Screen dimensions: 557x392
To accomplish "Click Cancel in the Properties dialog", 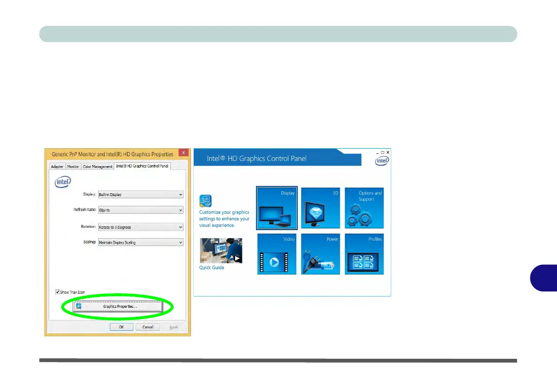I will pos(148,327).
